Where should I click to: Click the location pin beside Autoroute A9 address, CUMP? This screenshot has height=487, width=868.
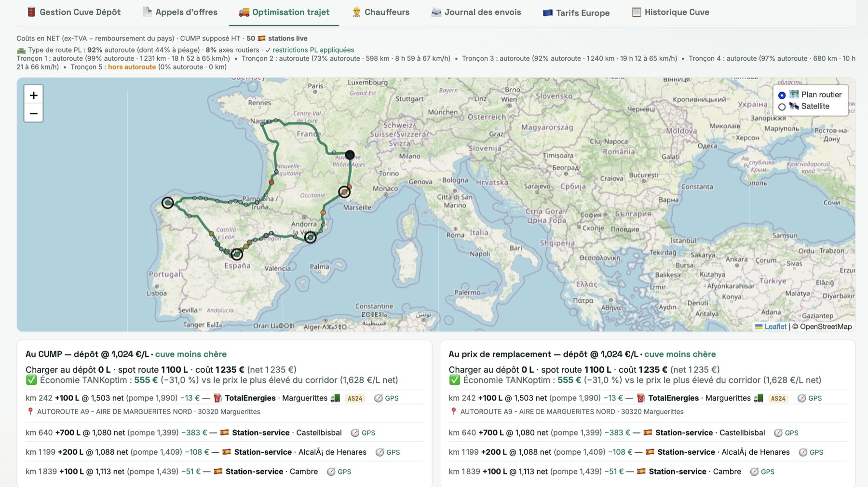(30, 411)
